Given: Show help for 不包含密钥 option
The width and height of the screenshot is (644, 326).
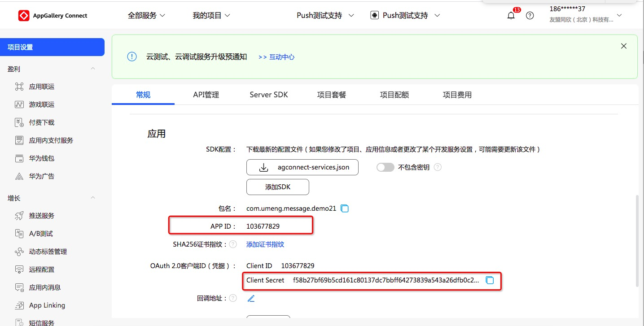Looking at the screenshot, I should tap(438, 167).
